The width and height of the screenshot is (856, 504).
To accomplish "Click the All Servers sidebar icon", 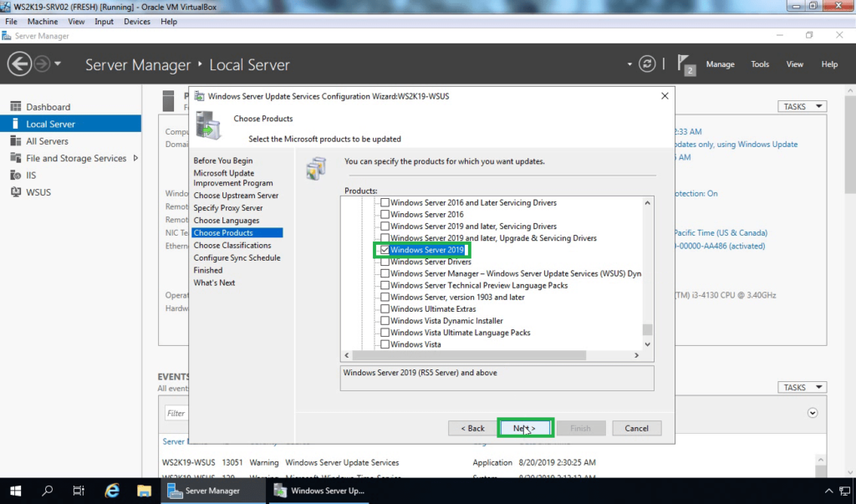I will 16,141.
